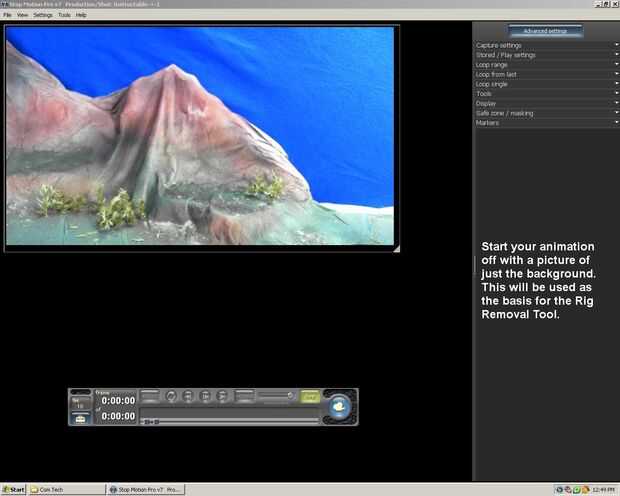
Task: Open the File menu
Action: tap(7, 15)
